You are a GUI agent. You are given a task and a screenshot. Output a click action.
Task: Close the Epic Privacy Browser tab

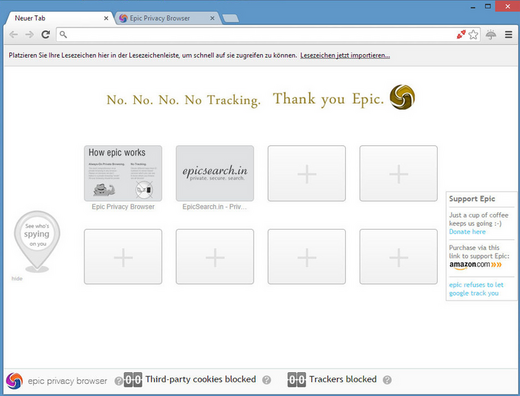[212, 18]
